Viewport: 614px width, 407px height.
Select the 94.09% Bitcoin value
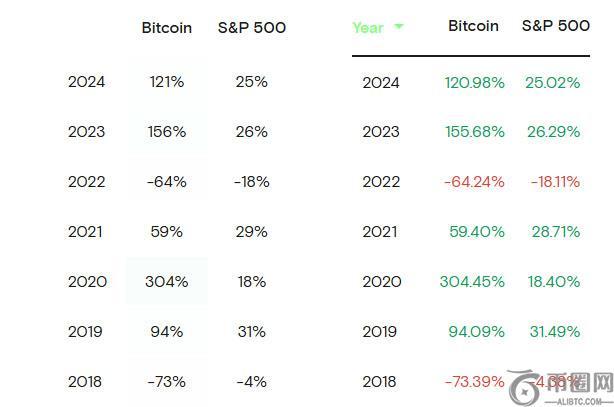click(x=476, y=331)
